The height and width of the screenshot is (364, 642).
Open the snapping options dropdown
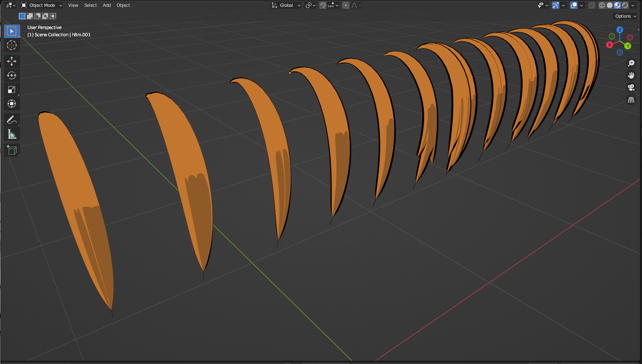coord(333,5)
